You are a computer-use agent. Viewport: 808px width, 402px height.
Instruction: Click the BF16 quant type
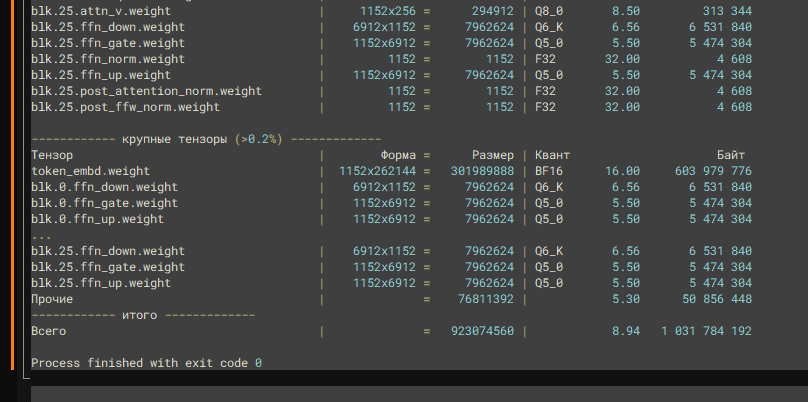(549, 171)
